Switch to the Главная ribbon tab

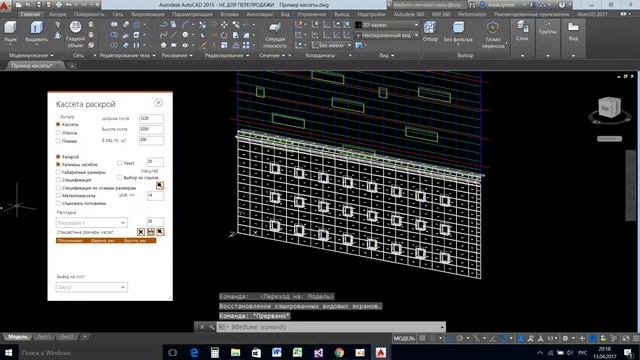click(31, 14)
